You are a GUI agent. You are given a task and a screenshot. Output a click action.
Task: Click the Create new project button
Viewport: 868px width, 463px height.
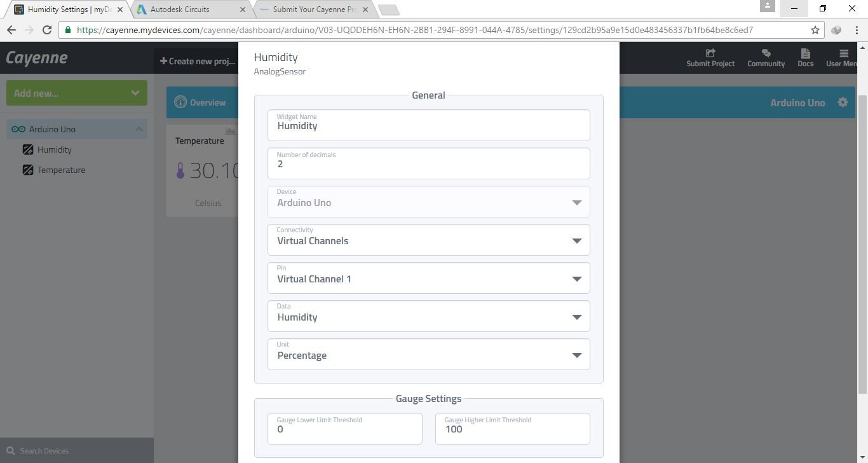[198, 61]
